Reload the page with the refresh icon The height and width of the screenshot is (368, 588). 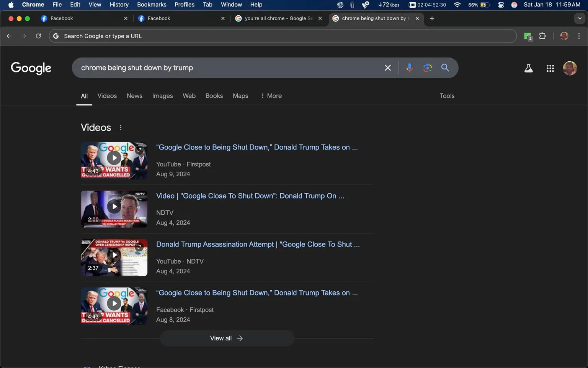(x=38, y=36)
